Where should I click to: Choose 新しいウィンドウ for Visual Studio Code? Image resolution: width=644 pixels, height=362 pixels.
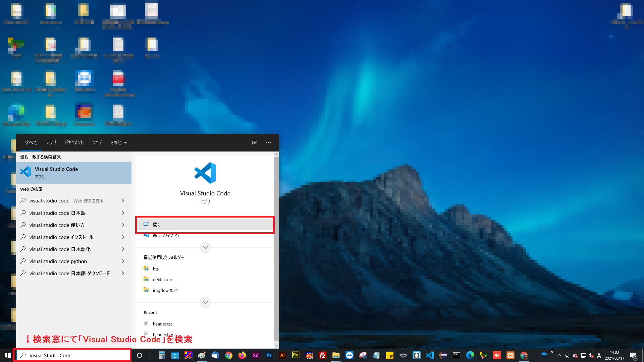point(205,236)
